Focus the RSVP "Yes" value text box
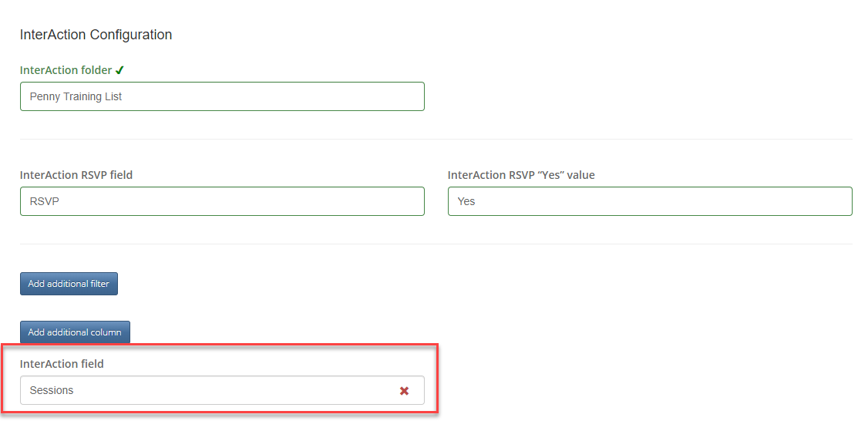This screenshot has width=868, height=421. (x=650, y=201)
